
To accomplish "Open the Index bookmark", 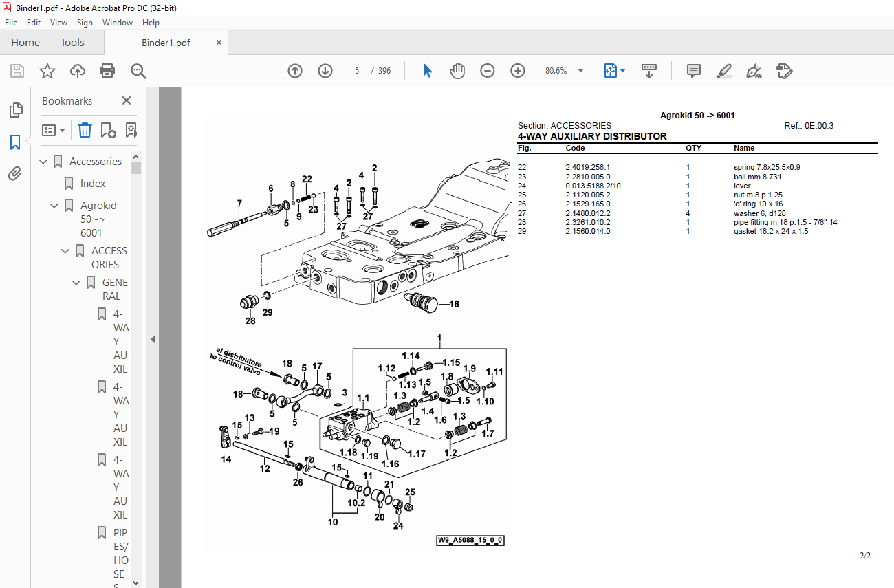I will [x=93, y=184].
